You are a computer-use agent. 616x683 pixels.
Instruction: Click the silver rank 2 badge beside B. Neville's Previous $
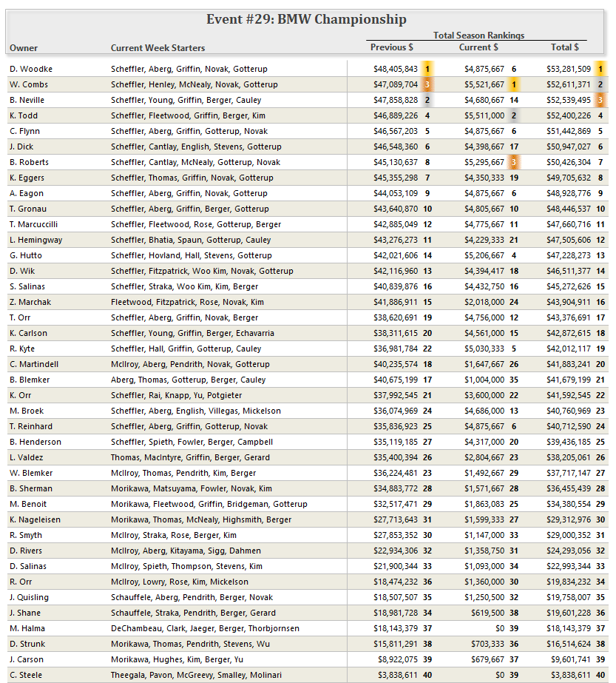tap(427, 100)
